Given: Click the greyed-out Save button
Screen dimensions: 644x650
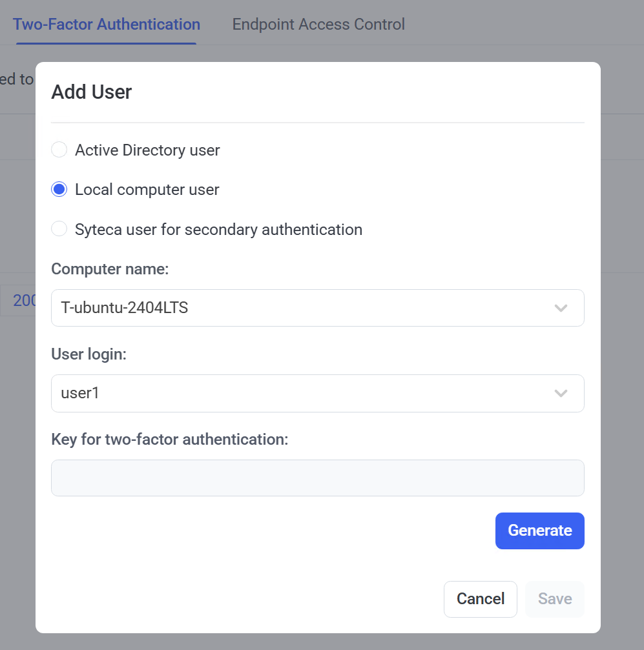Looking at the screenshot, I should (555, 599).
